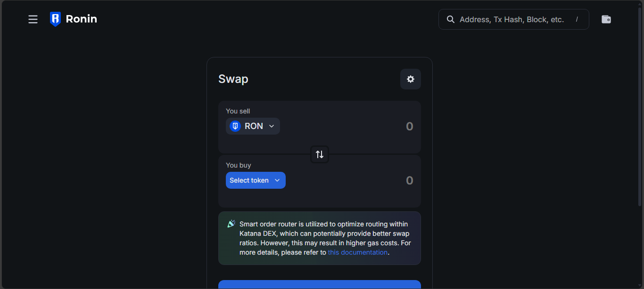Open the hamburger navigation menu
Image resolution: width=644 pixels, height=289 pixels.
click(33, 19)
